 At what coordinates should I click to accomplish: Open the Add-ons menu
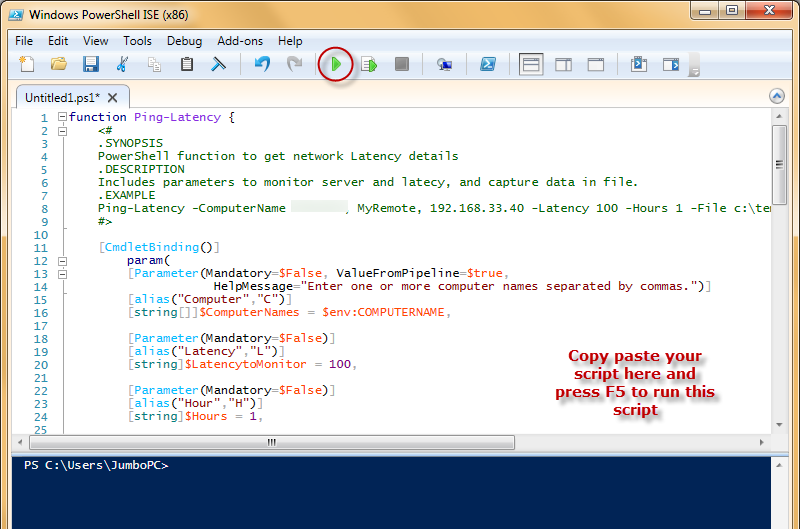pyautogui.click(x=240, y=41)
